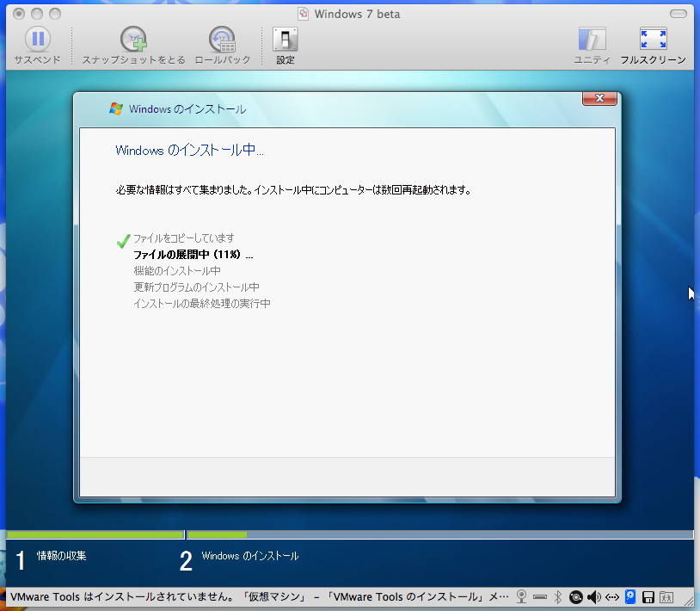The width and height of the screenshot is (700, 611).
Task: Click the スナップショットをとる toolbar label
Action: [133, 60]
